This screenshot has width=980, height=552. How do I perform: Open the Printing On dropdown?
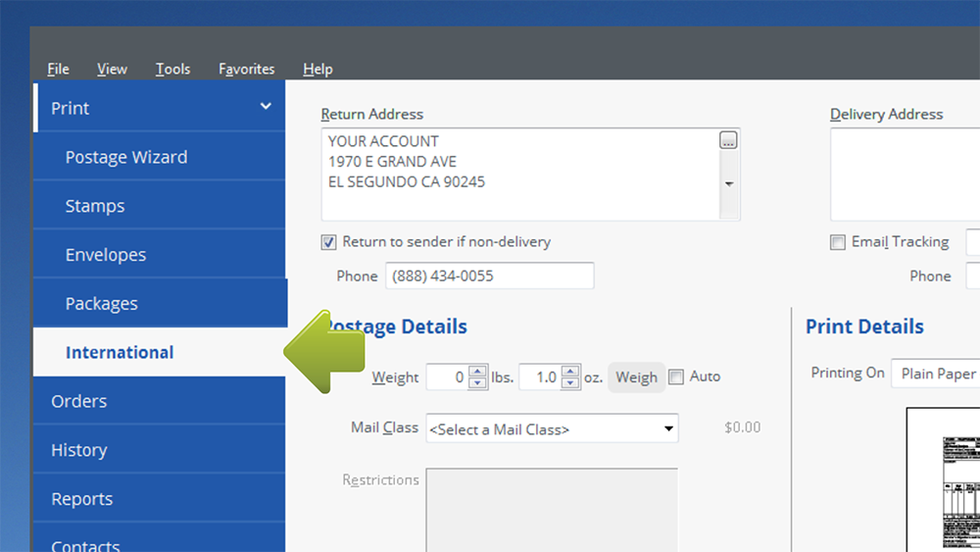click(934, 374)
